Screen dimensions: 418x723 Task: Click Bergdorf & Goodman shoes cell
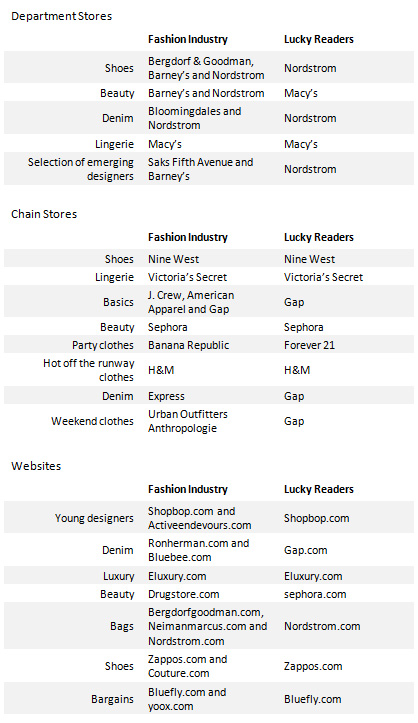tap(206, 68)
